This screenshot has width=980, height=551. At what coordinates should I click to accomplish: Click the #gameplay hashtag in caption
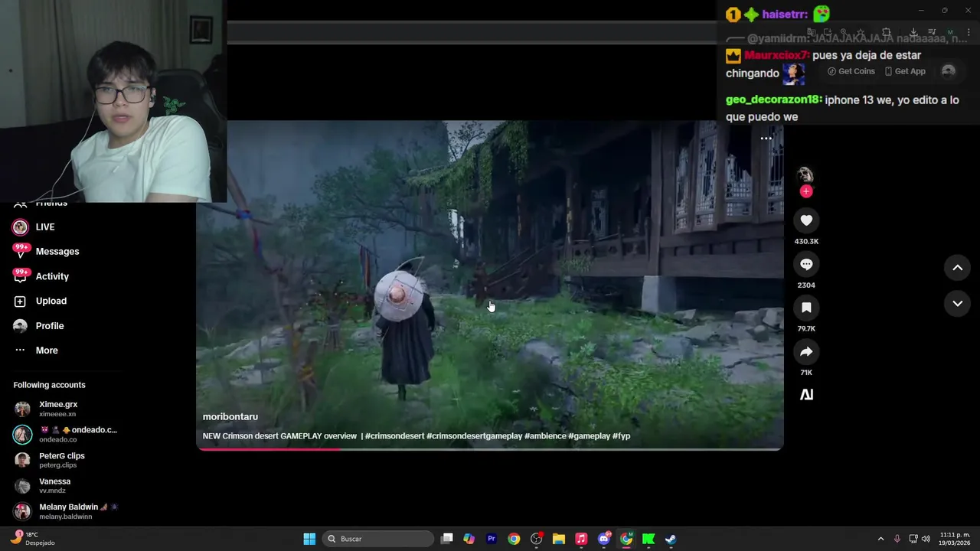[589, 436]
